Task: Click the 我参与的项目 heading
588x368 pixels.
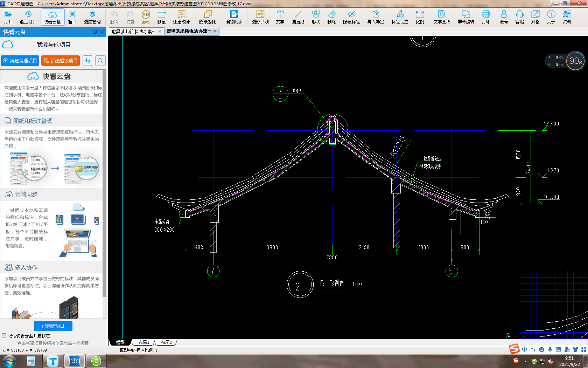Action: (x=54, y=45)
